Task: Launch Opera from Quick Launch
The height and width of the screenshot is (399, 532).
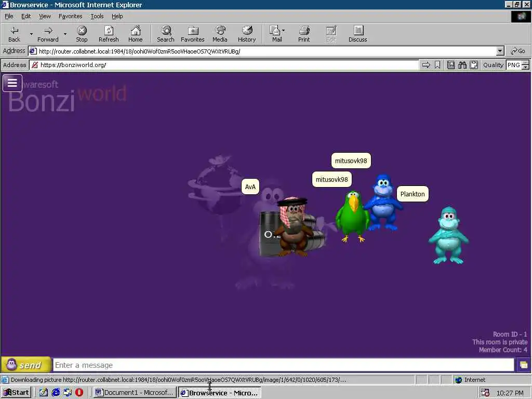Action: point(79,393)
